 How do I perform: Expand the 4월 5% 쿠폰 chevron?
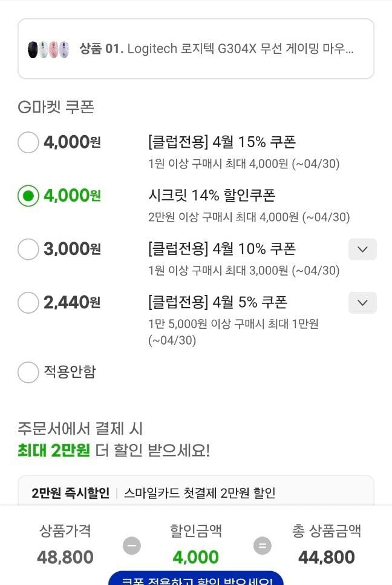pyautogui.click(x=362, y=302)
